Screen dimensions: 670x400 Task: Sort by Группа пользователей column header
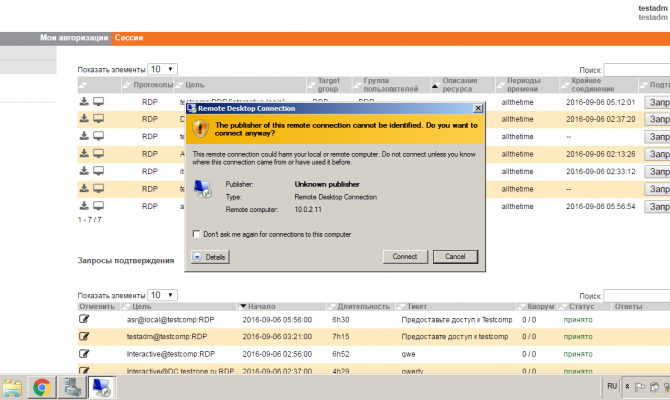point(391,85)
